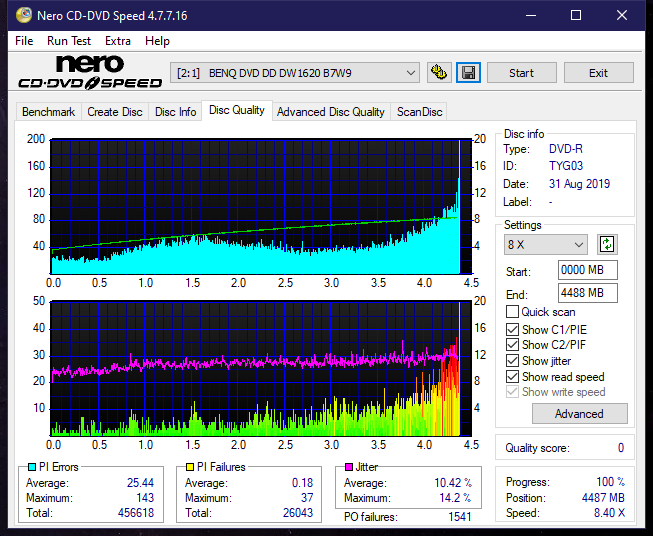Image resolution: width=653 pixels, height=536 pixels.
Task: Click PI Failures maximum value 37
Action: (x=307, y=498)
